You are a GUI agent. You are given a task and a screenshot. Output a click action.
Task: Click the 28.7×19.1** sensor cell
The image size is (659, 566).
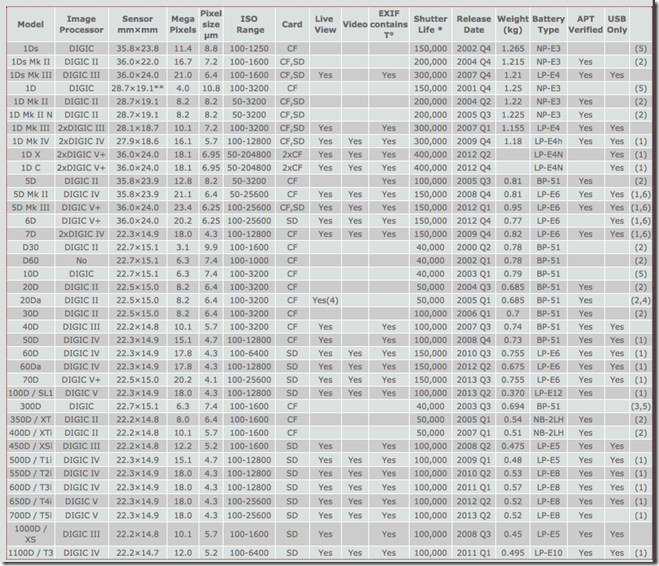point(137,88)
